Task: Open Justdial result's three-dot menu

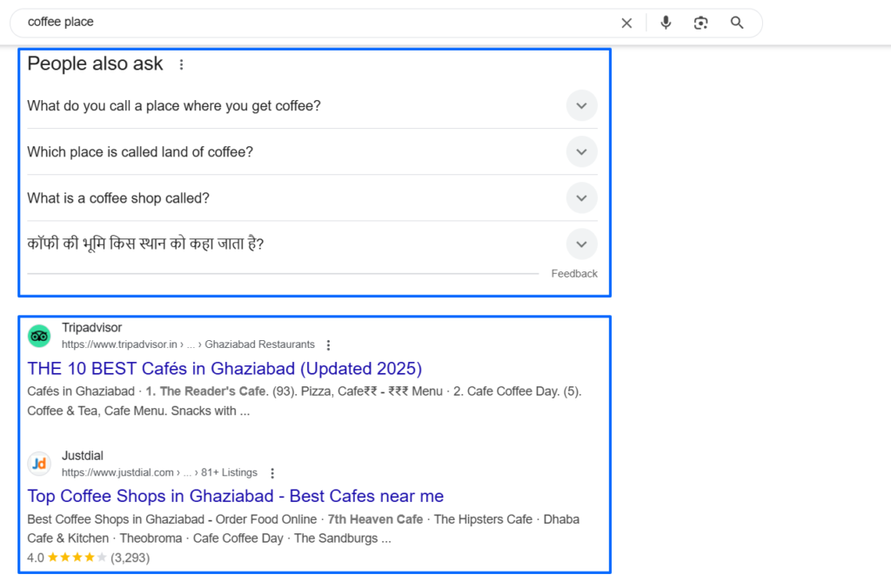Action: pos(272,472)
